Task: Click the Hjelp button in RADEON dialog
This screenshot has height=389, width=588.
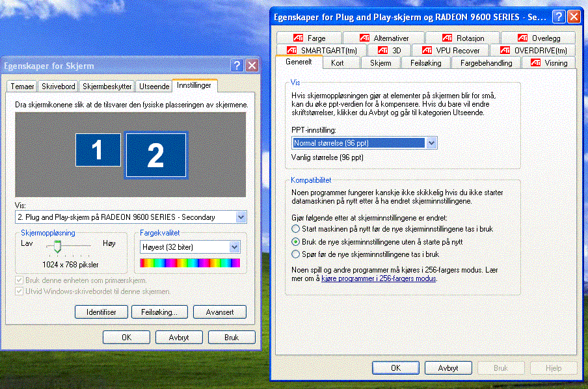Action: [x=554, y=368]
